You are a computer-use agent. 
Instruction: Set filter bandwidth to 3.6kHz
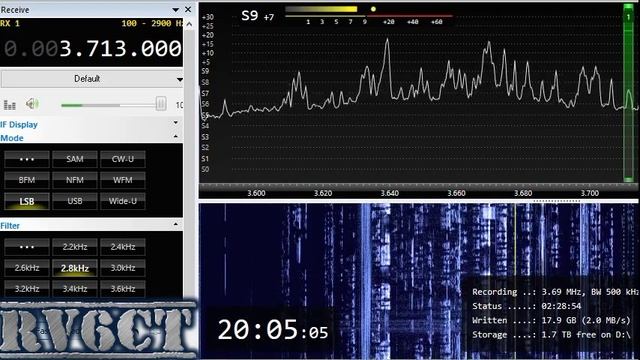[x=122, y=289]
